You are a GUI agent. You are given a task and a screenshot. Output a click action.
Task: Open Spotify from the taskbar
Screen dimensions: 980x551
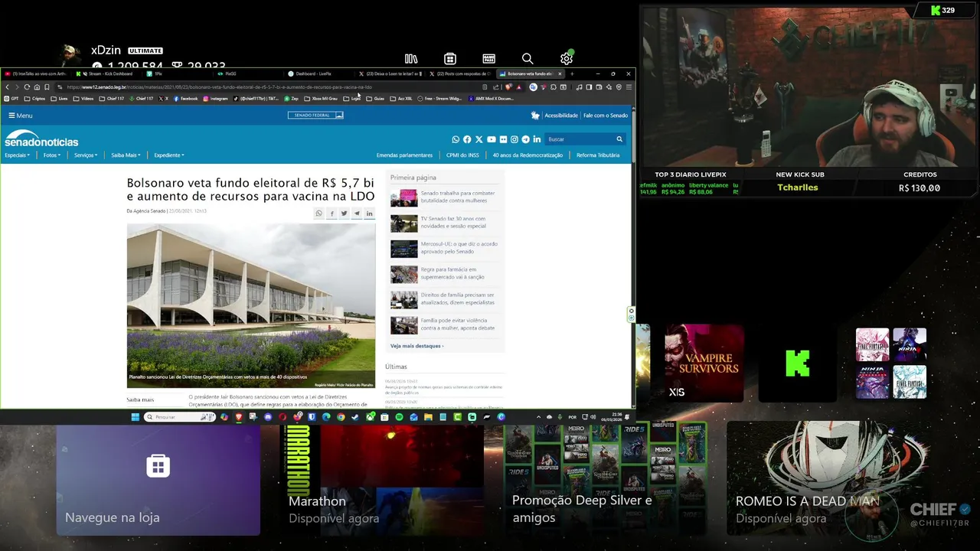[x=399, y=417]
